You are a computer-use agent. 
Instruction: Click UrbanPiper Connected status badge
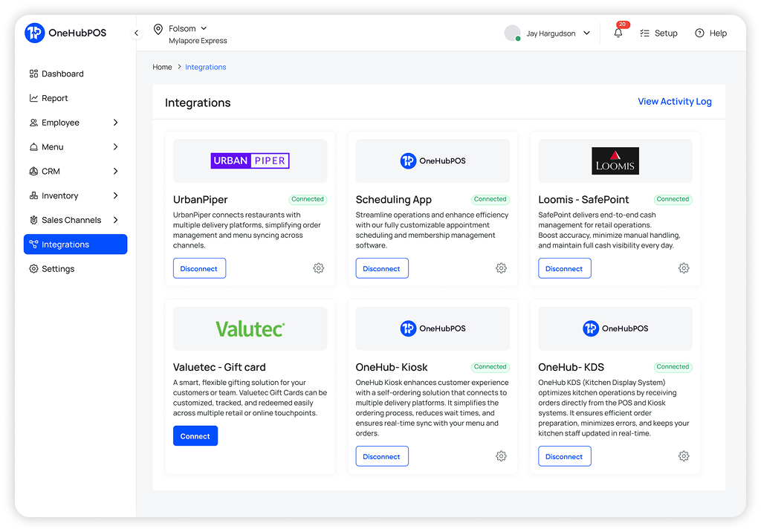[x=308, y=199]
